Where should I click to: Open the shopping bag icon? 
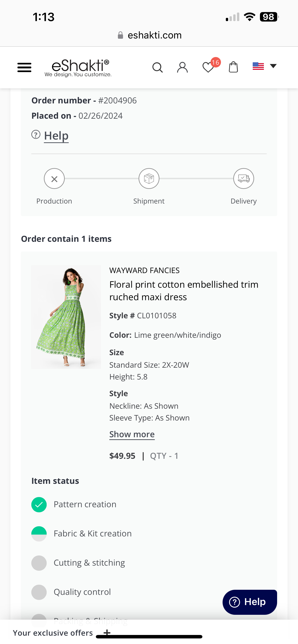233,67
